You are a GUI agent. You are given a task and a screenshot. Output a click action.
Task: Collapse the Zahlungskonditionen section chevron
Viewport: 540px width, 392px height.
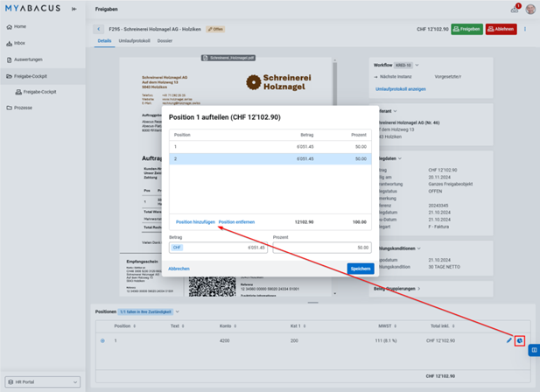(x=418, y=248)
